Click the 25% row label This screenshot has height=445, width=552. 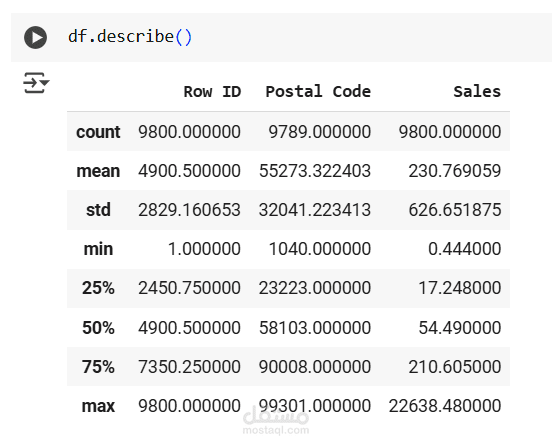point(98,288)
